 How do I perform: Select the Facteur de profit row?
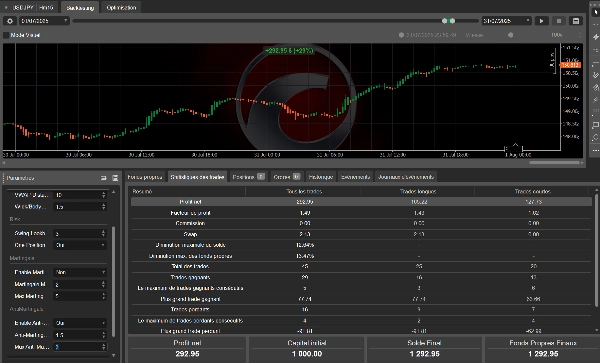(x=361, y=213)
